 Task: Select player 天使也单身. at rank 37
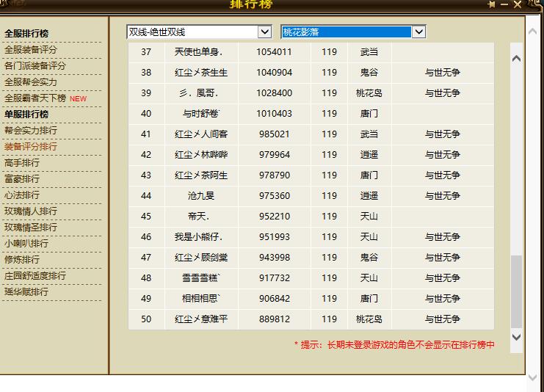pyautogui.click(x=198, y=52)
